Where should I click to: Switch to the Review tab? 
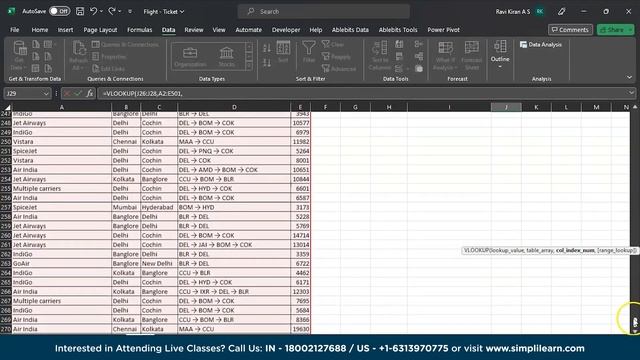pyautogui.click(x=194, y=30)
